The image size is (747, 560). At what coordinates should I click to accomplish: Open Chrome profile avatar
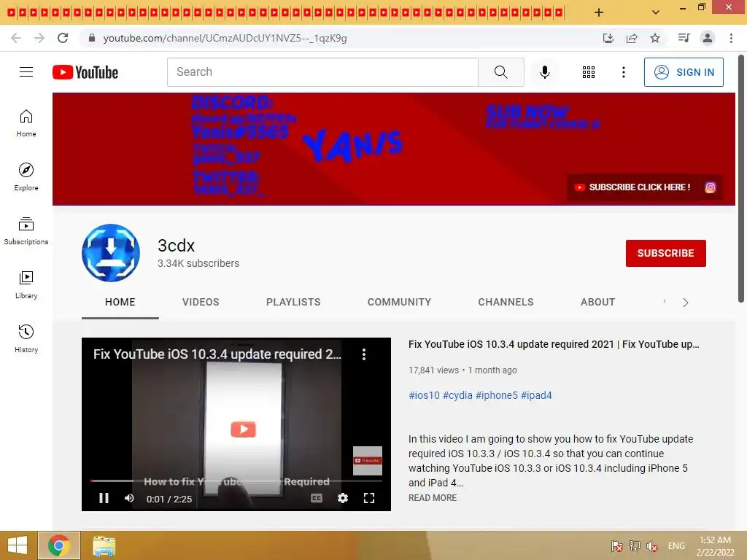(708, 38)
